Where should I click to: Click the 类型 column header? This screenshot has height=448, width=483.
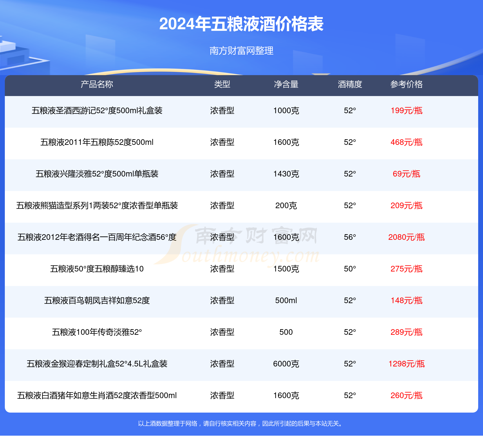222,84
